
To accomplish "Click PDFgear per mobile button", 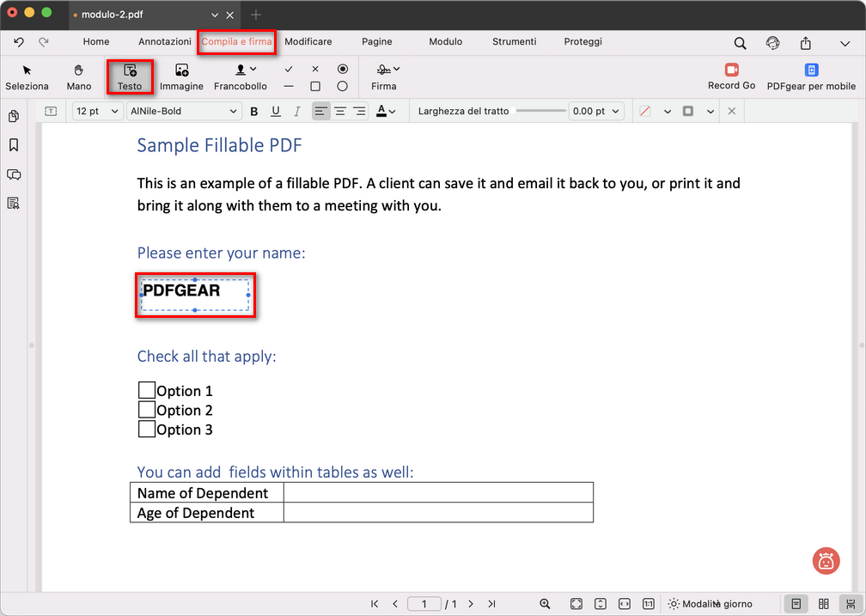I will coord(811,76).
